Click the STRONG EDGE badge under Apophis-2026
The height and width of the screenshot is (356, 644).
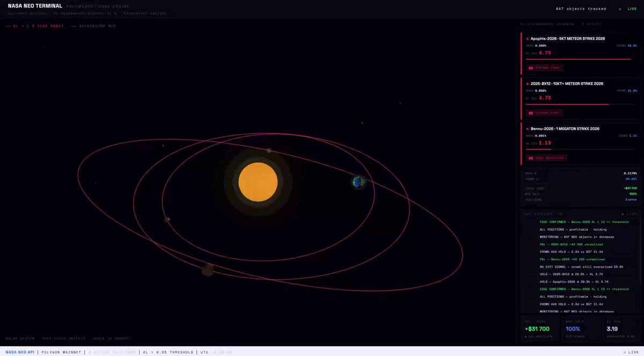click(x=545, y=68)
